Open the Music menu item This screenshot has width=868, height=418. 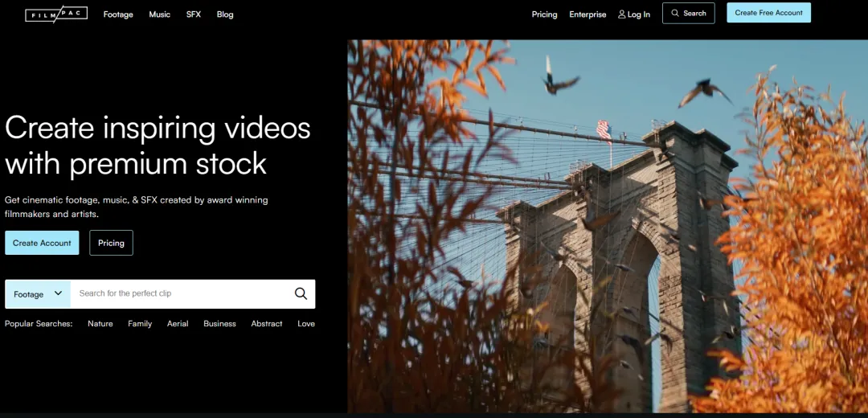[x=159, y=14]
